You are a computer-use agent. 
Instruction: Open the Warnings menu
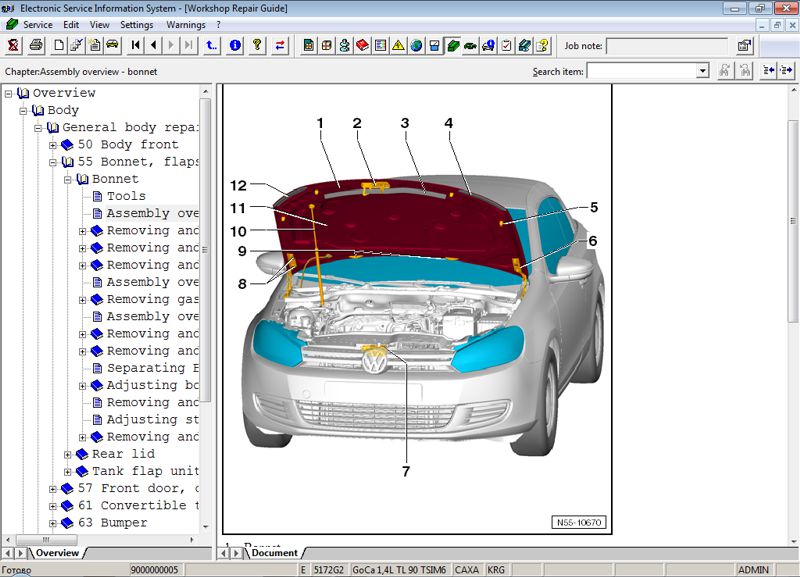[186, 24]
